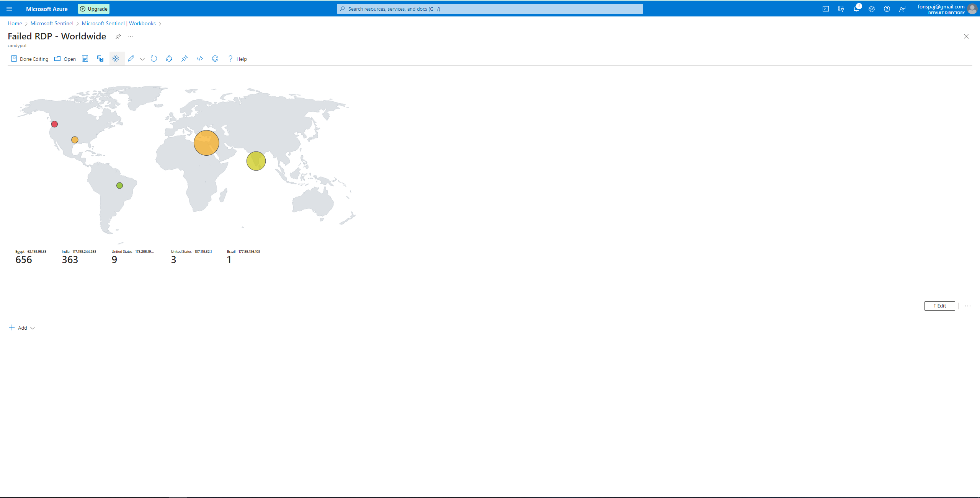Click the toolbar pin icon
980x498 pixels.
(185, 59)
